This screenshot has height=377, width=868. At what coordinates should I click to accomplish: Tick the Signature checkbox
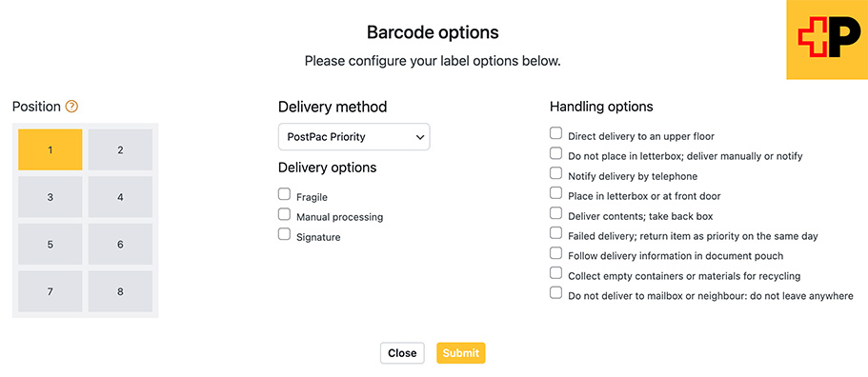284,234
